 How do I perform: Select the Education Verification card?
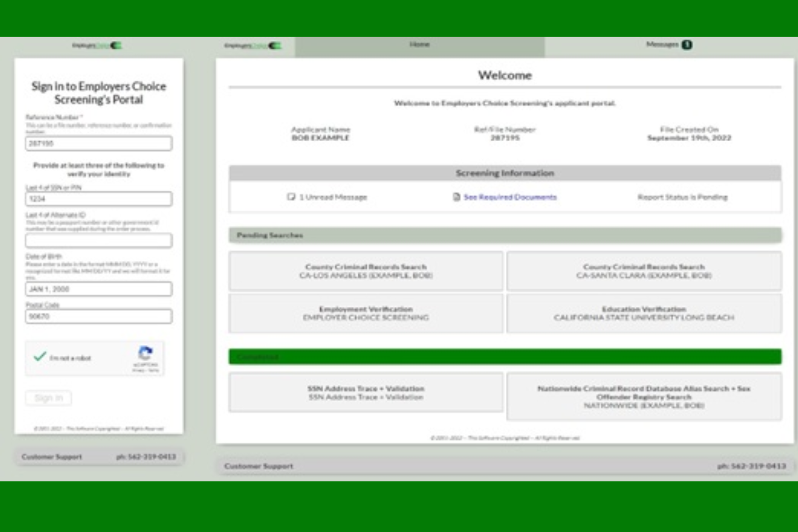tap(644, 313)
